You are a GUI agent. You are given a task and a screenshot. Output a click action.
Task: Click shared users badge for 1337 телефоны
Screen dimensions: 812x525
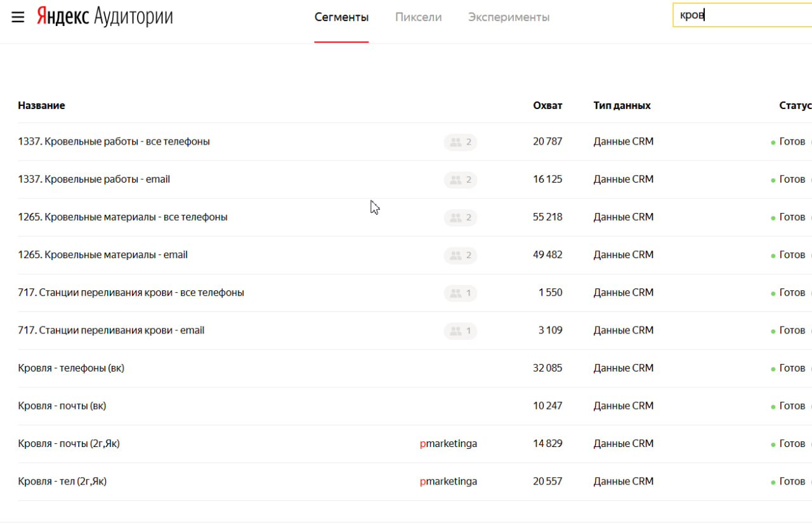click(460, 142)
